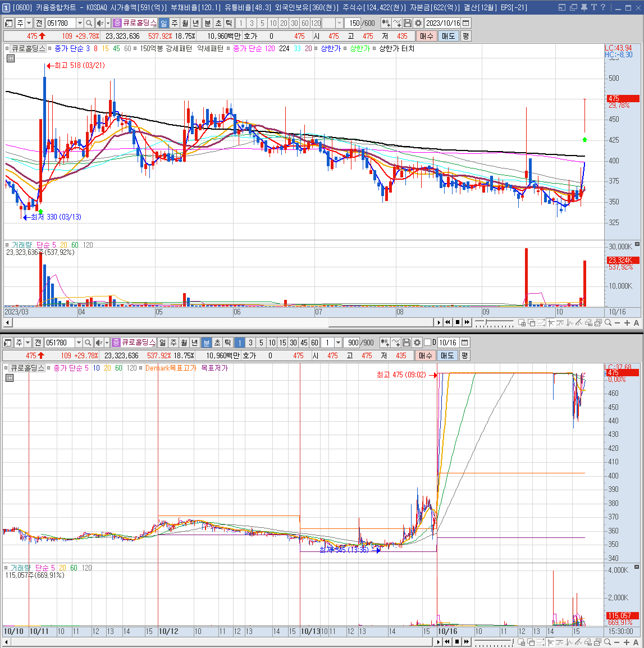Click speaker sound icon in upper toolbar
This screenshot has width=644, height=648.
[100, 23]
